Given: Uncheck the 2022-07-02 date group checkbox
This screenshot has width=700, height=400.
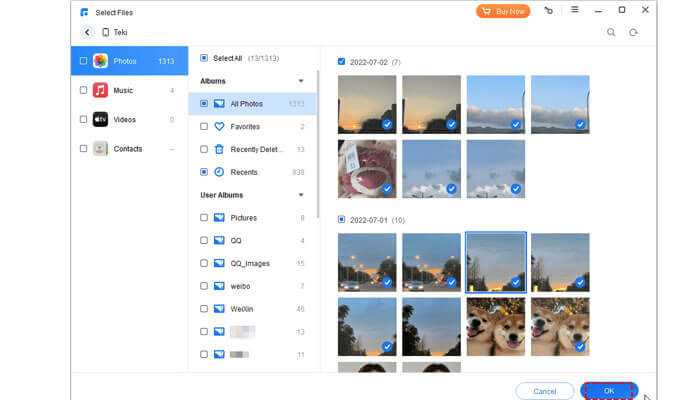Looking at the screenshot, I should 342,61.
